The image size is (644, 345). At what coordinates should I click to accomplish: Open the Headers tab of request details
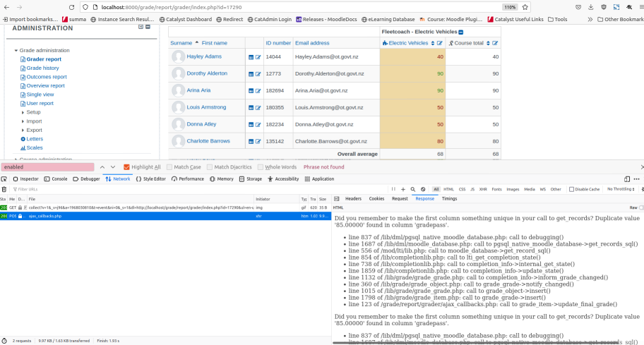[x=353, y=198]
